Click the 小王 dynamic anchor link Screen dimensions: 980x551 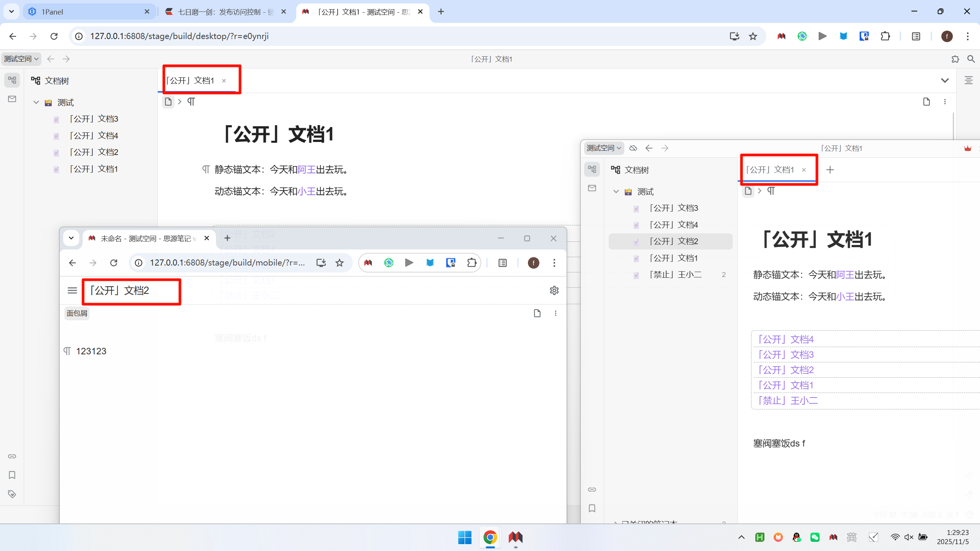click(x=307, y=192)
